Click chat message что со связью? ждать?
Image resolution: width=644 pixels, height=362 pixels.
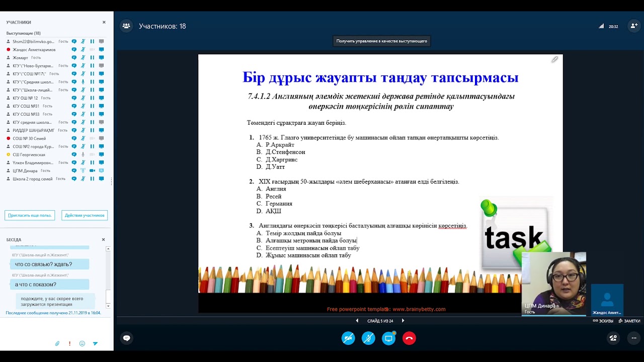click(50, 264)
